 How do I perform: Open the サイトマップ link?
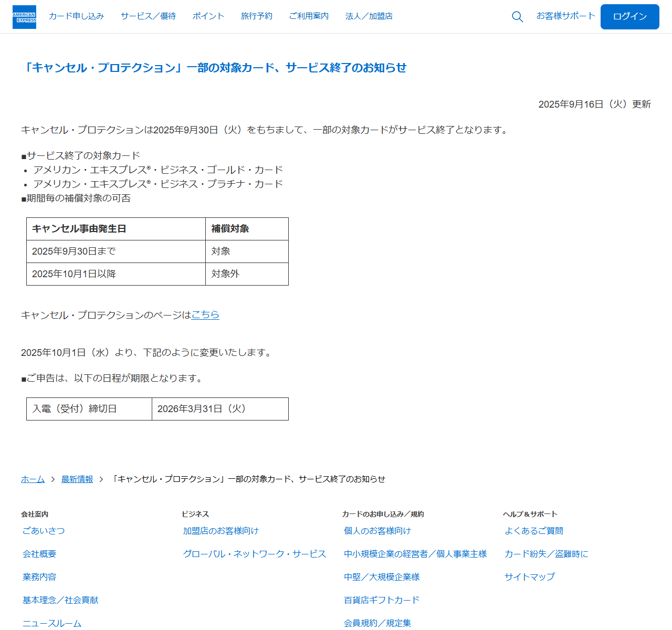point(530,577)
